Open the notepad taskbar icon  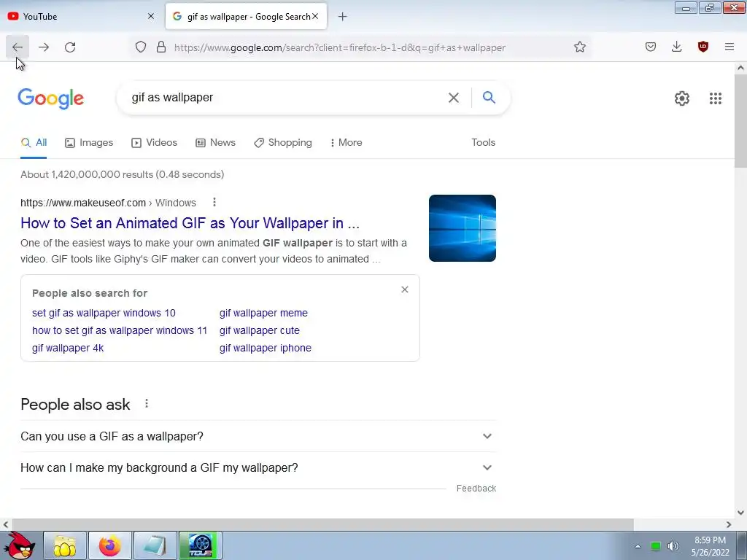[x=155, y=545]
